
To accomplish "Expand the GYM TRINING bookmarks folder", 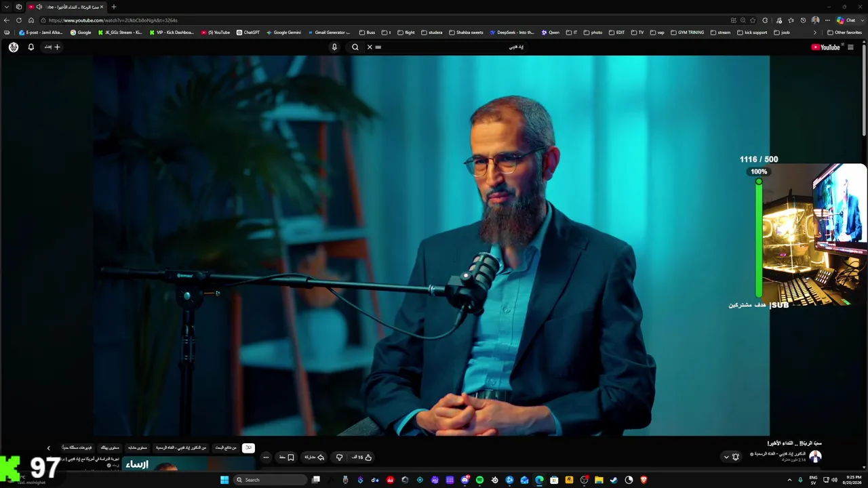I will pyautogui.click(x=687, y=33).
